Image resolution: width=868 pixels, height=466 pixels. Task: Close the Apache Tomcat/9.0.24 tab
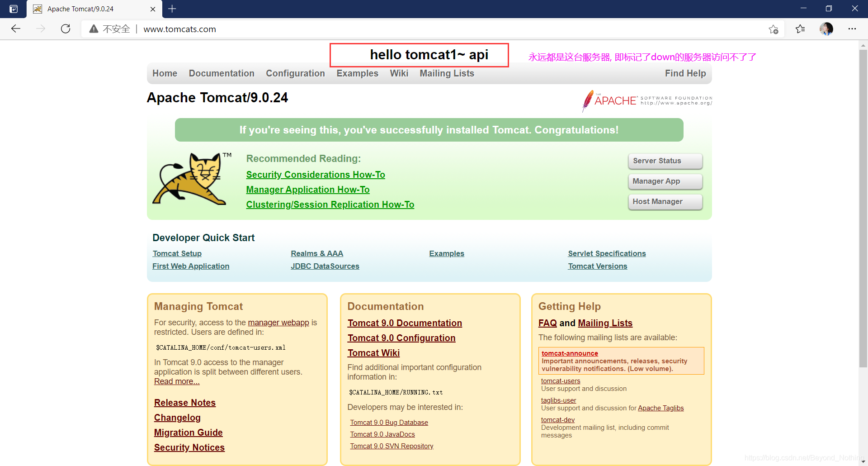[x=153, y=9]
